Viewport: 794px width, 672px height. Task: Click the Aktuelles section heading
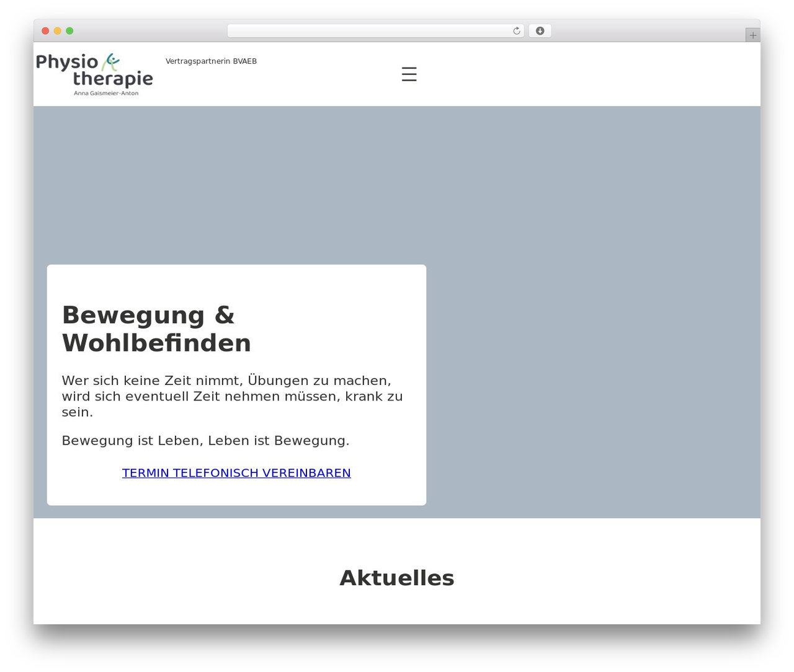click(x=397, y=578)
